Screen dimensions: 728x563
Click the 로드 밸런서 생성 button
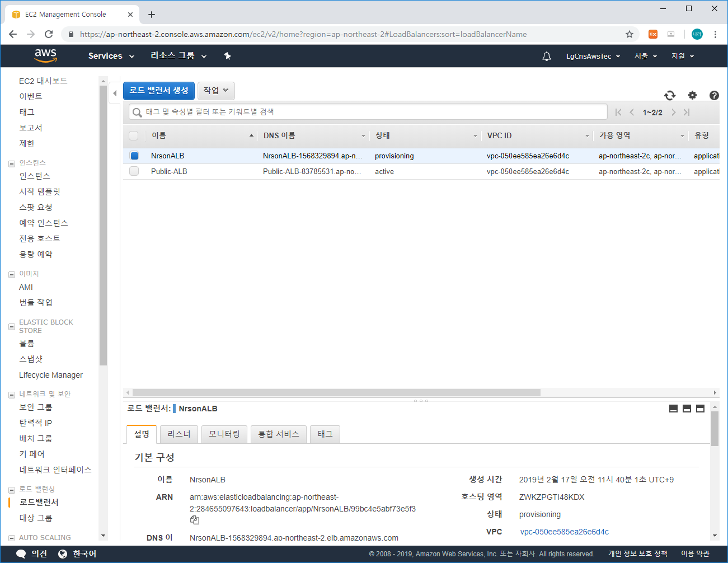tap(159, 90)
